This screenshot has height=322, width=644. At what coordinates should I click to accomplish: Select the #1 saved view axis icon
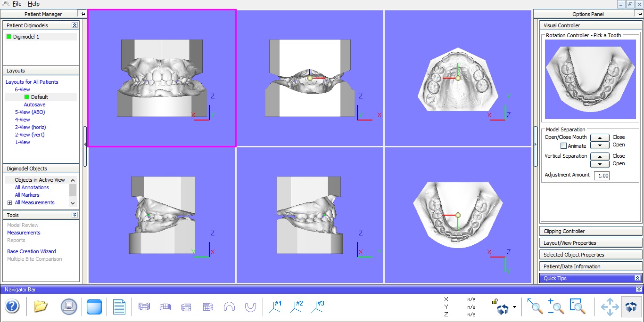pos(275,307)
